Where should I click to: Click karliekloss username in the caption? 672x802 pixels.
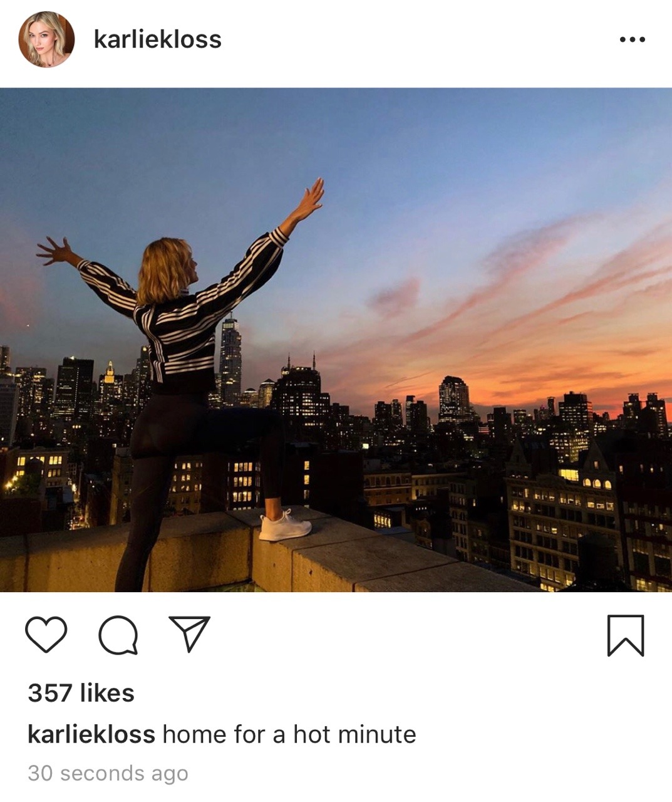91,734
